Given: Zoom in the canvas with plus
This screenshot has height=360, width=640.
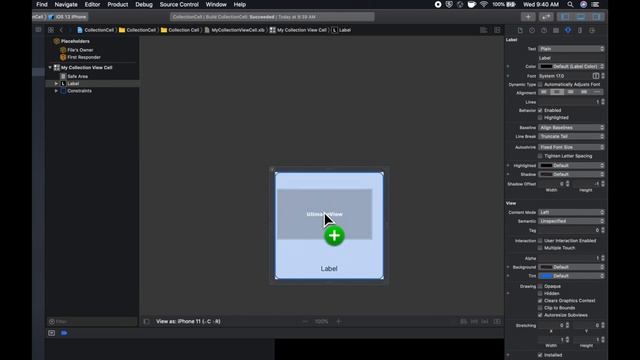Looking at the screenshot, I should (x=338, y=322).
